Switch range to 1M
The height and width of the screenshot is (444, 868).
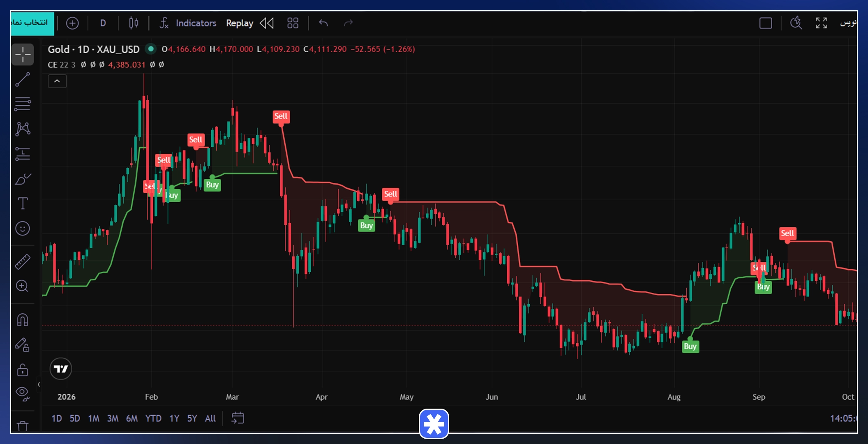[94, 419]
